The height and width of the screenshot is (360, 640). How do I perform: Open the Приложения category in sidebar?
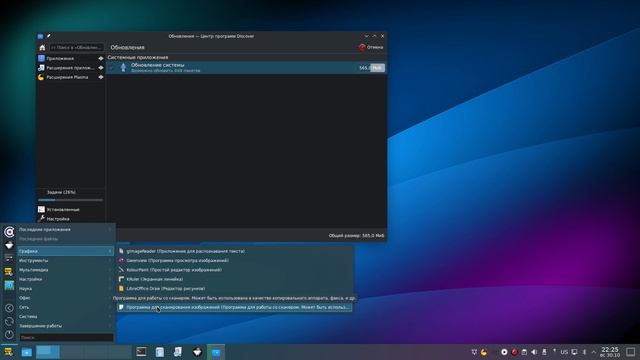pos(71,58)
